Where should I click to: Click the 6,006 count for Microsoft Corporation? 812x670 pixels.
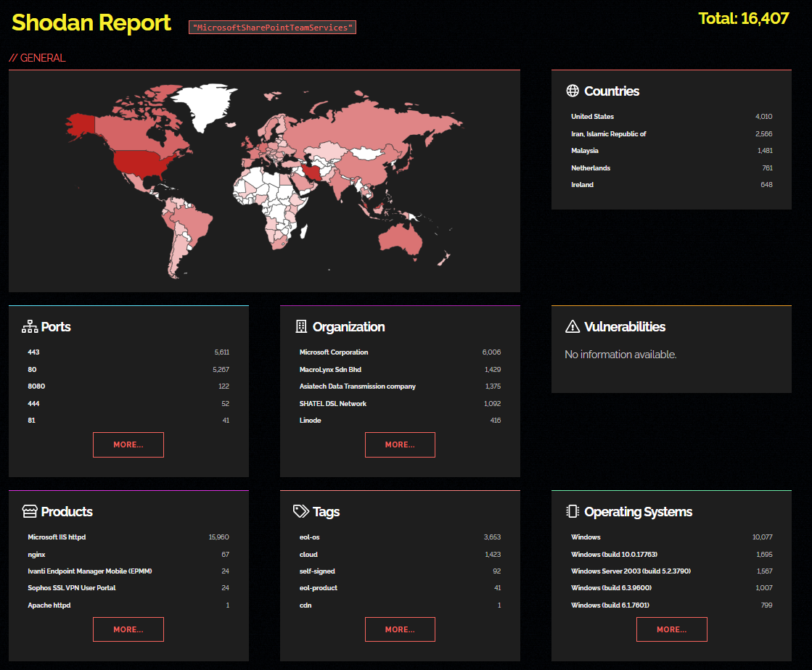(x=491, y=352)
